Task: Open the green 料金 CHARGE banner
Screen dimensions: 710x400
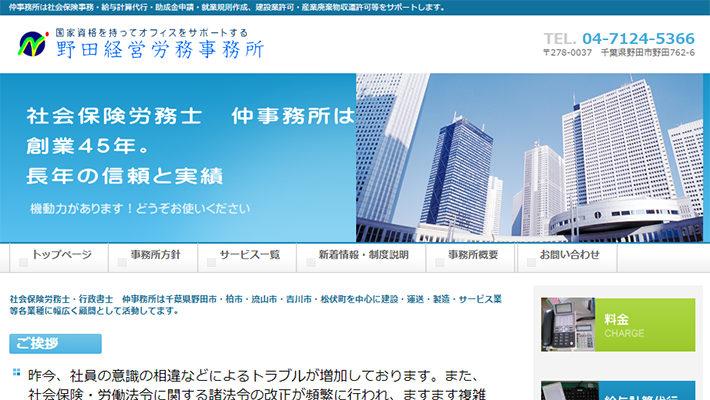Action: [x=645, y=325]
